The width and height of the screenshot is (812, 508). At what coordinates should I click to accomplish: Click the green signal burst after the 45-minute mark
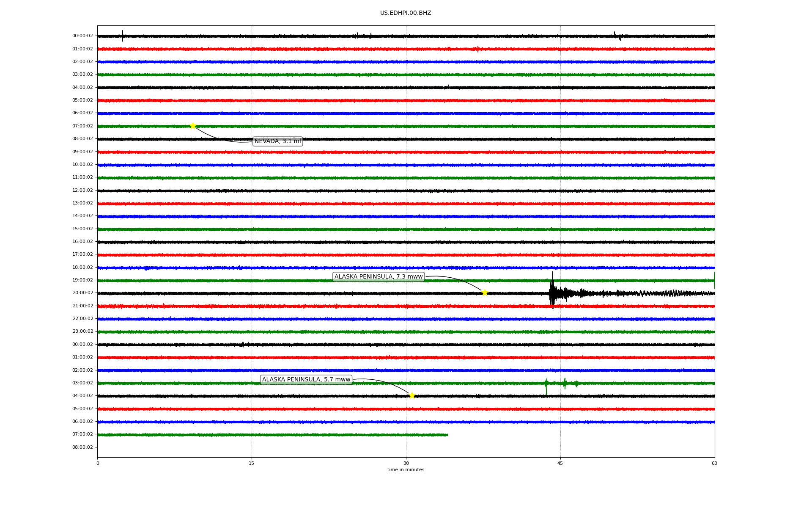pos(565,384)
